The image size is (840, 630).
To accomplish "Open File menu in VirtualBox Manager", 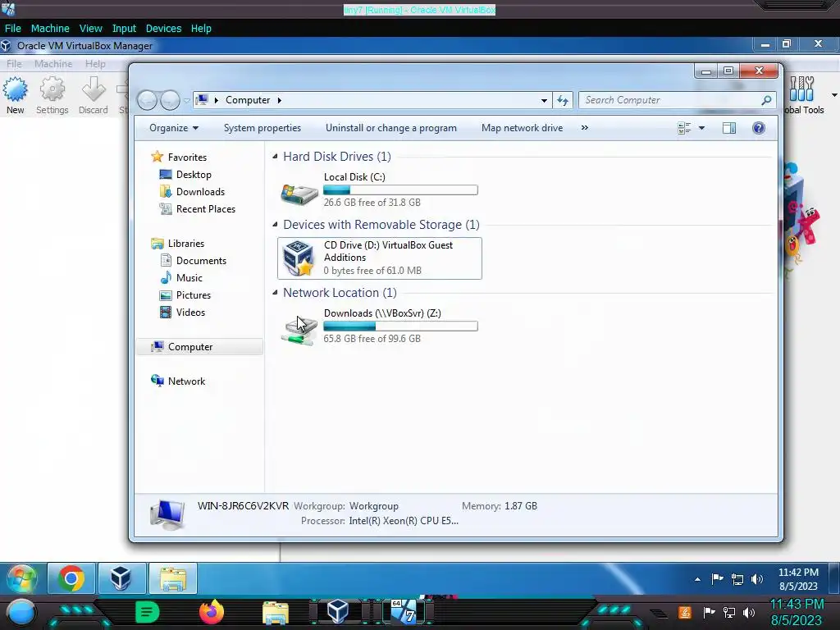I will pos(14,64).
